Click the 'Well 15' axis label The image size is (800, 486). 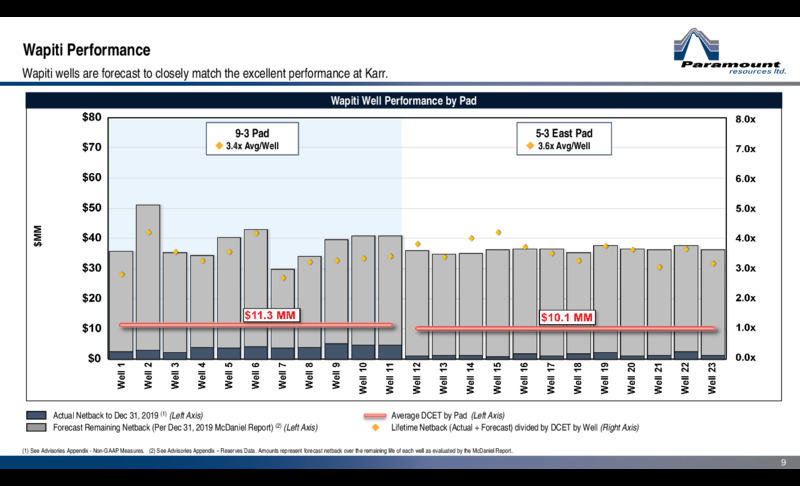[497, 378]
